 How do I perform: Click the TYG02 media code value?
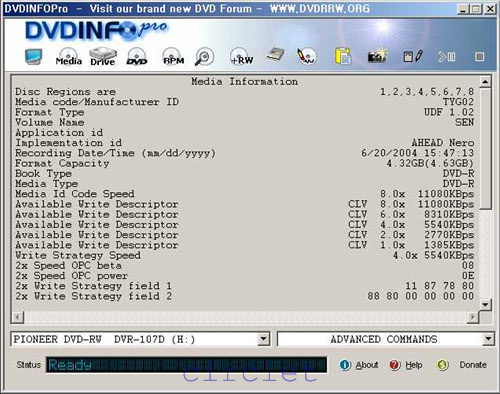point(458,102)
